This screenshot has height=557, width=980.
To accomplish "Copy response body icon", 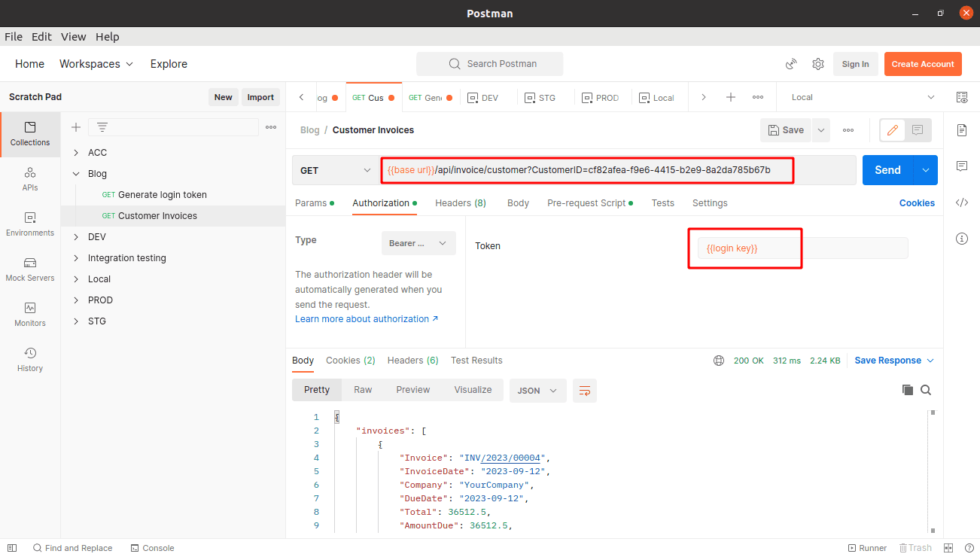I will (908, 390).
